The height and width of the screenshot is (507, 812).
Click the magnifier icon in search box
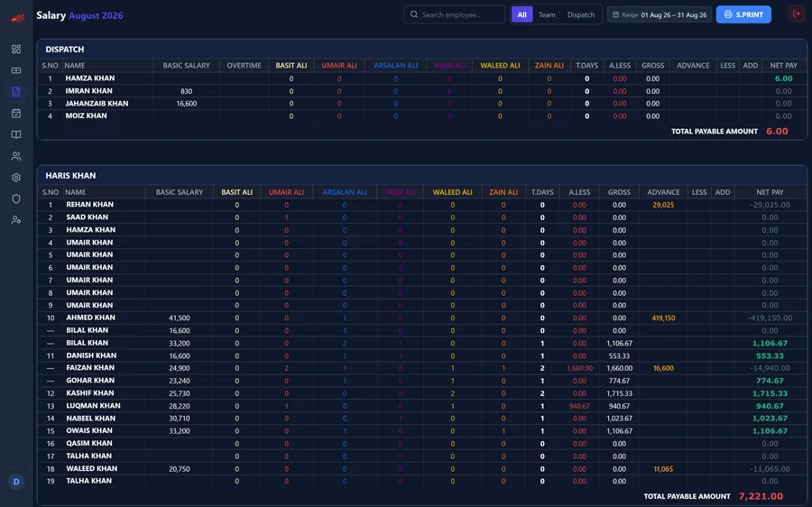click(x=414, y=14)
